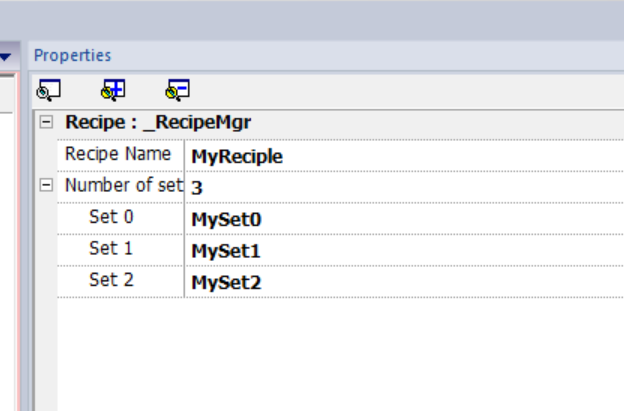Click empty area below the Set 2 row

coord(340,354)
